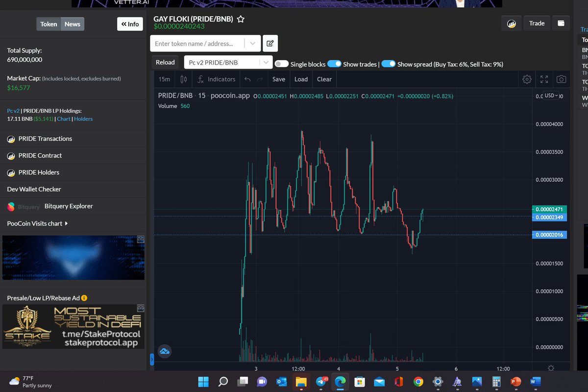Open File Explorer from the taskbar

tap(300, 381)
